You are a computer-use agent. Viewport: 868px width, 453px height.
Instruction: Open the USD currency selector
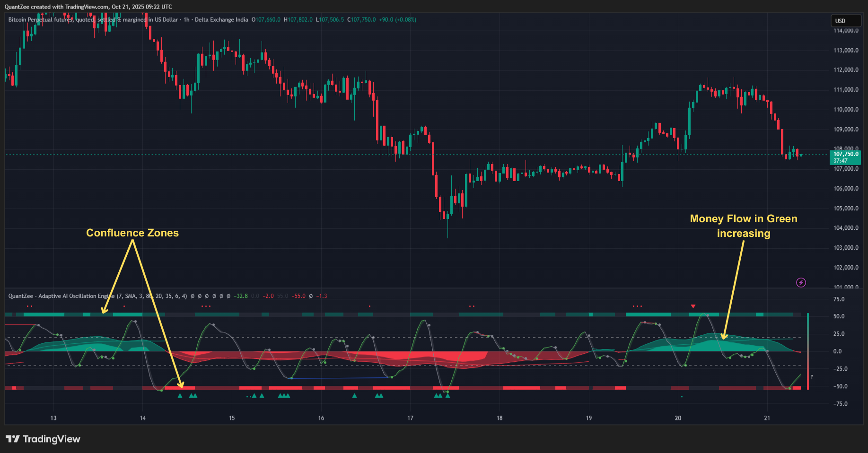click(x=845, y=21)
